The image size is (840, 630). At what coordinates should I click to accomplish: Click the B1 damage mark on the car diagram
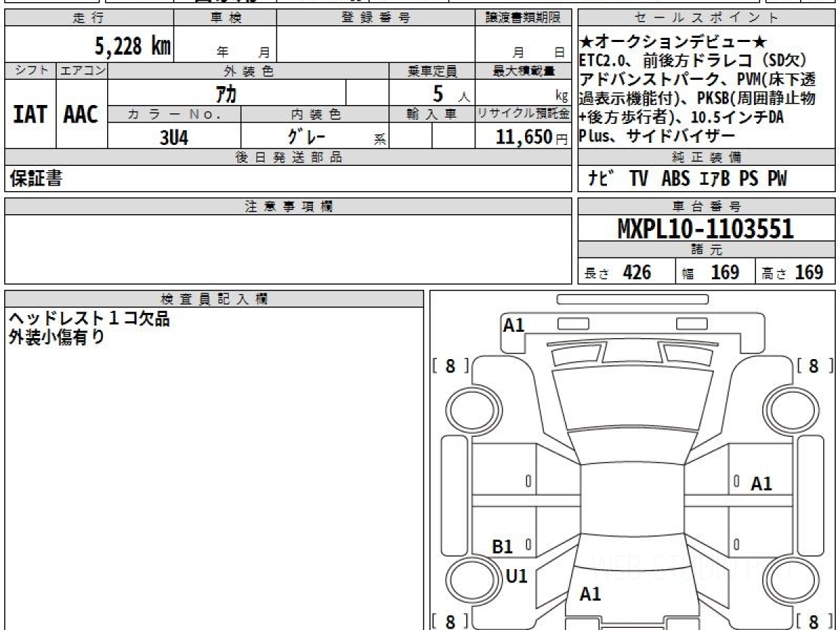coord(502,547)
